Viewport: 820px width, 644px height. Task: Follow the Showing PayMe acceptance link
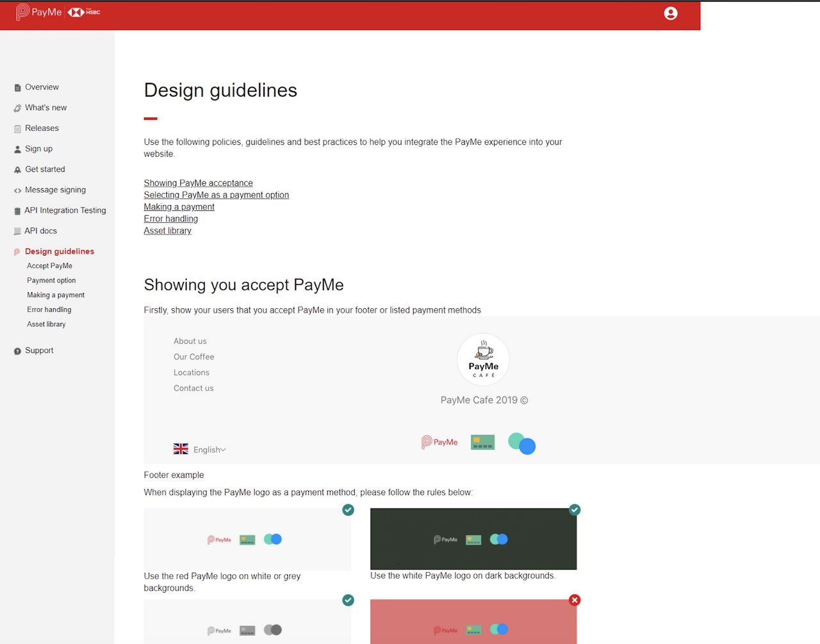point(198,183)
